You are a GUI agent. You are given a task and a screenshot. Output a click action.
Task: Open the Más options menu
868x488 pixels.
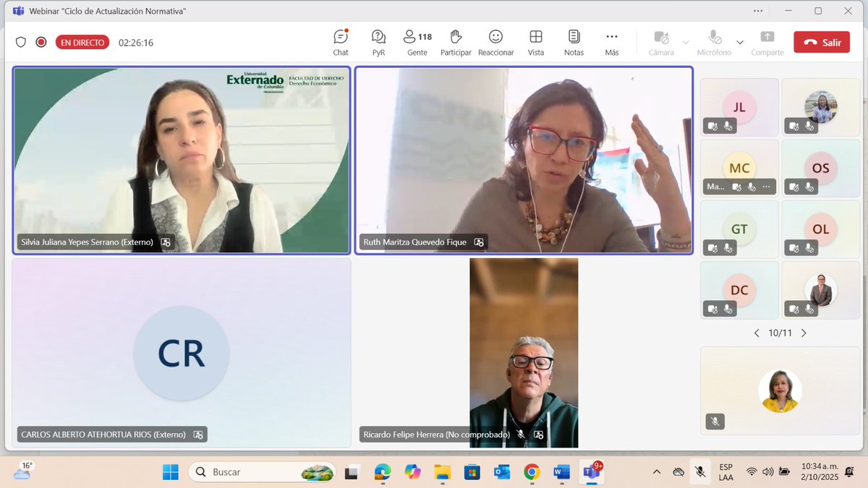coord(612,42)
